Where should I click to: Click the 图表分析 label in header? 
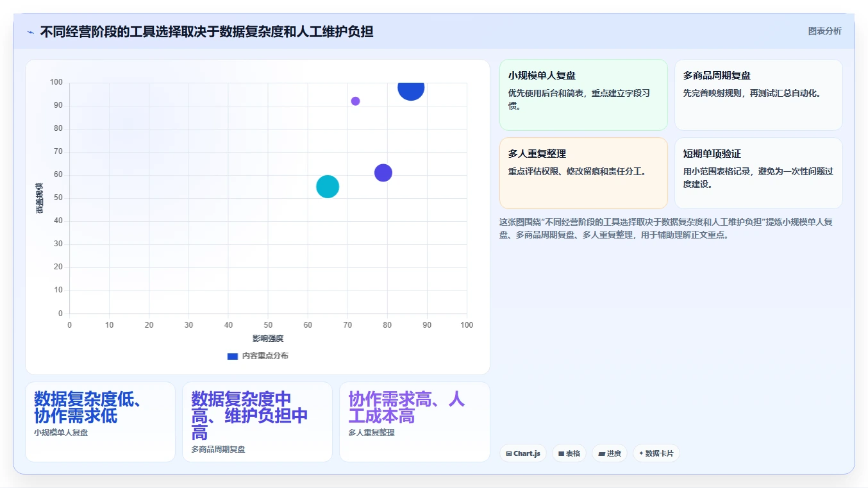coord(824,31)
